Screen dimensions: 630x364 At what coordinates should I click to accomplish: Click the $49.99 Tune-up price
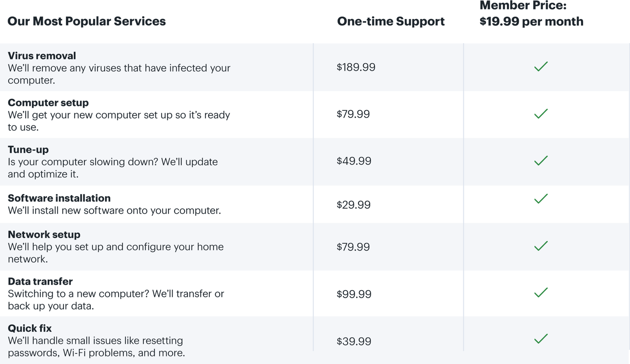click(x=354, y=161)
